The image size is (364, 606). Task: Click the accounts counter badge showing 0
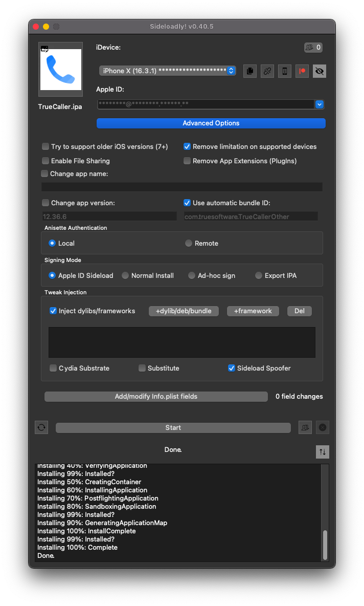(313, 48)
